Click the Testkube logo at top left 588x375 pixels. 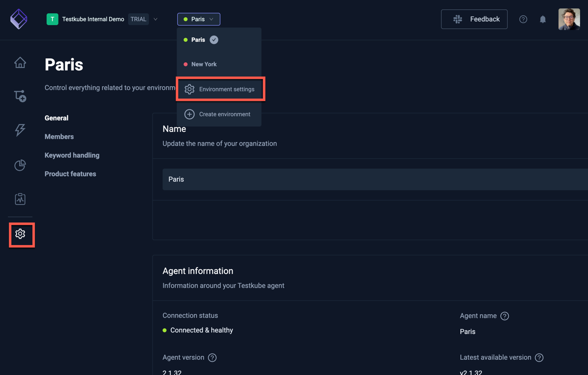(x=19, y=19)
